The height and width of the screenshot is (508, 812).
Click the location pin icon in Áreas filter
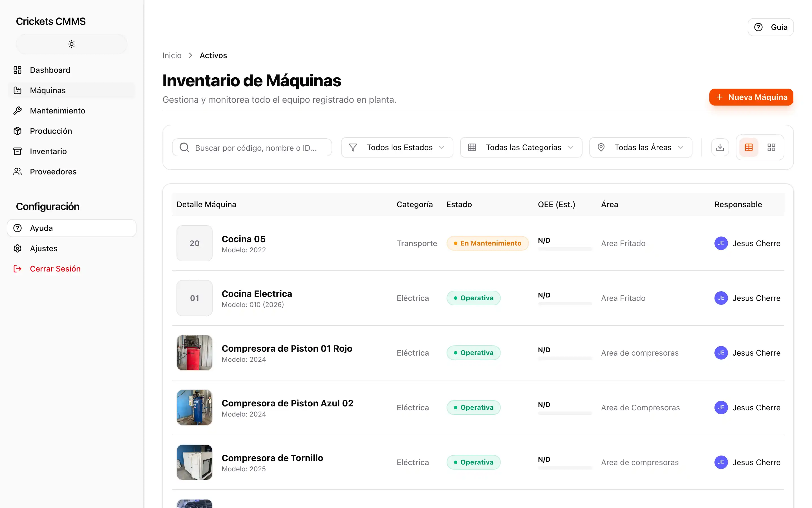click(601, 148)
